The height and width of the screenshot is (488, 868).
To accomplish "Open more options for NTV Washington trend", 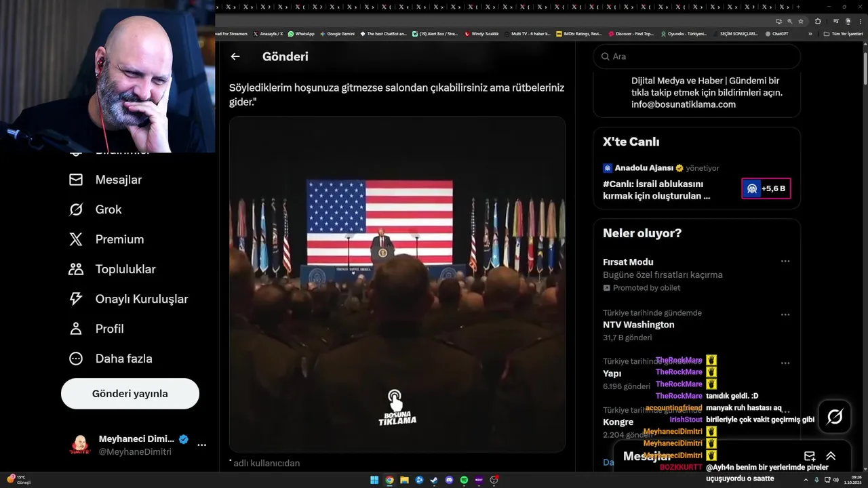I will point(785,315).
